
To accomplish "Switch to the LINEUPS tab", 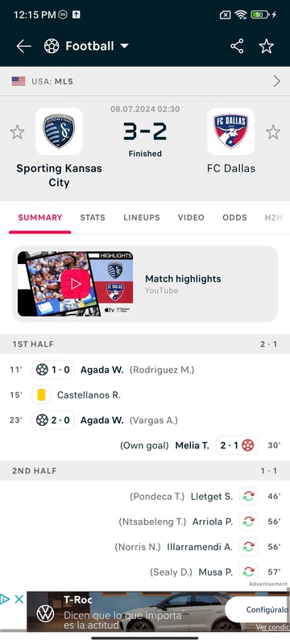I will pyautogui.click(x=142, y=217).
